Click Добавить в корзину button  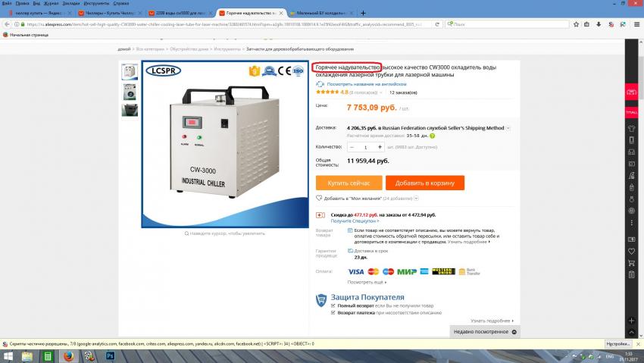click(x=425, y=183)
